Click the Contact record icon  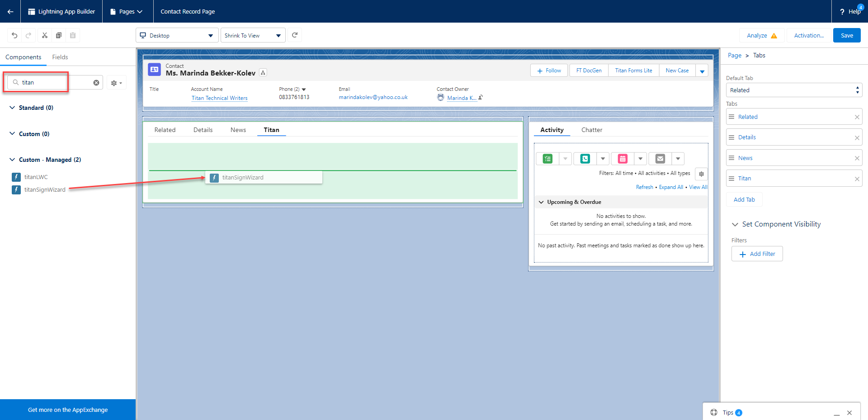(155, 69)
